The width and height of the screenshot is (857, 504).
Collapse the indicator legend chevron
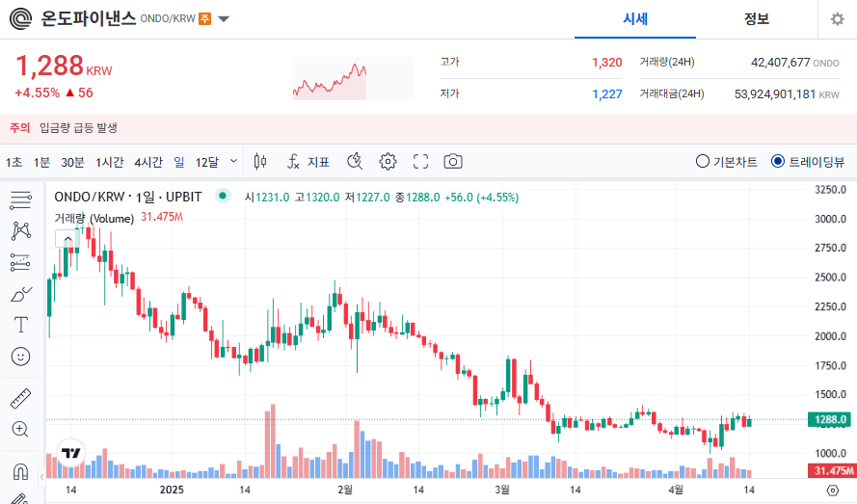point(67,239)
